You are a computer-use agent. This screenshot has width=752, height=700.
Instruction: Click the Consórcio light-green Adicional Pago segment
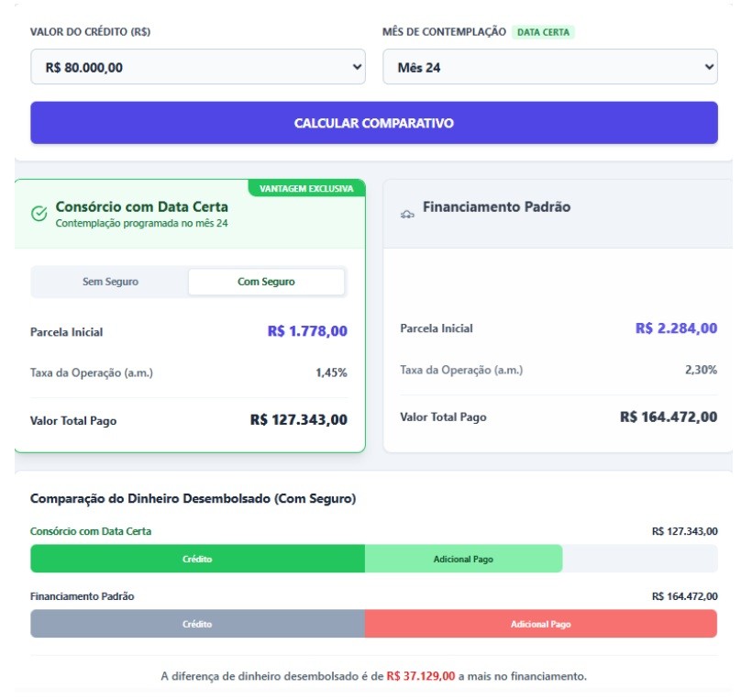pyautogui.click(x=463, y=559)
